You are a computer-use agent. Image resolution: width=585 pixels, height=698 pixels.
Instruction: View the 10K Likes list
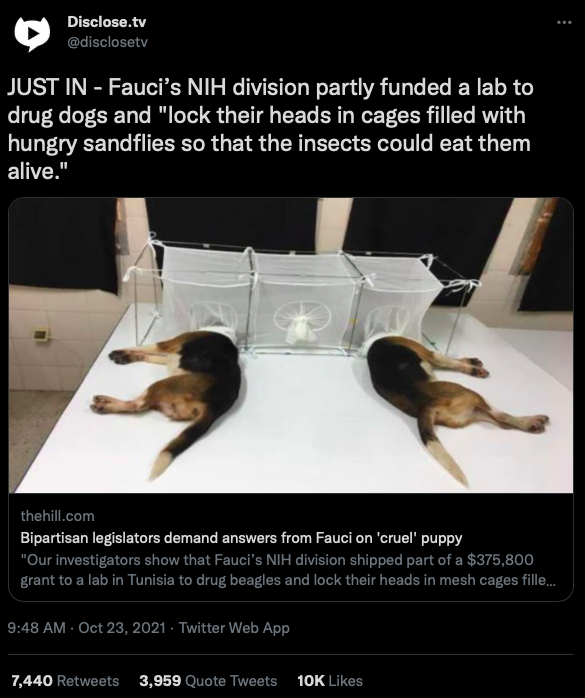tap(330, 681)
